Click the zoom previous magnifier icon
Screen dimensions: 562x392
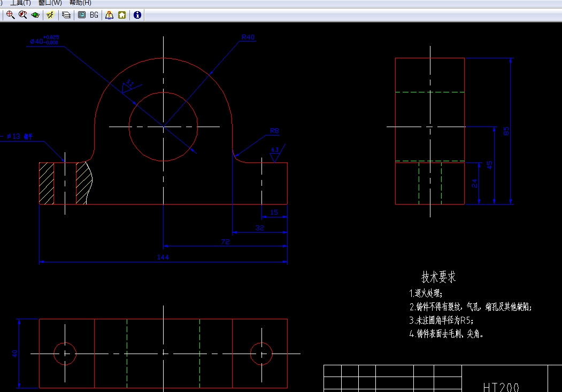point(22,14)
